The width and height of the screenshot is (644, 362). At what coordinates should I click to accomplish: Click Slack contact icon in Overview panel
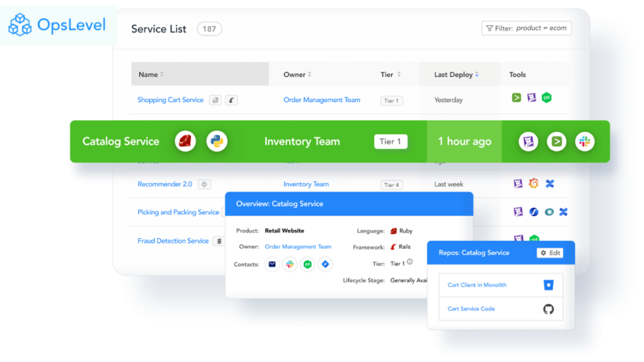290,265
